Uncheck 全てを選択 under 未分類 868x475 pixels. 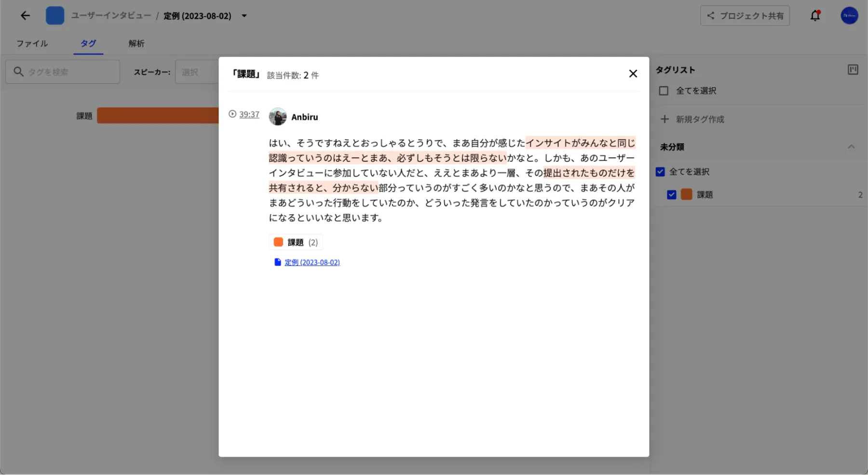(661, 172)
